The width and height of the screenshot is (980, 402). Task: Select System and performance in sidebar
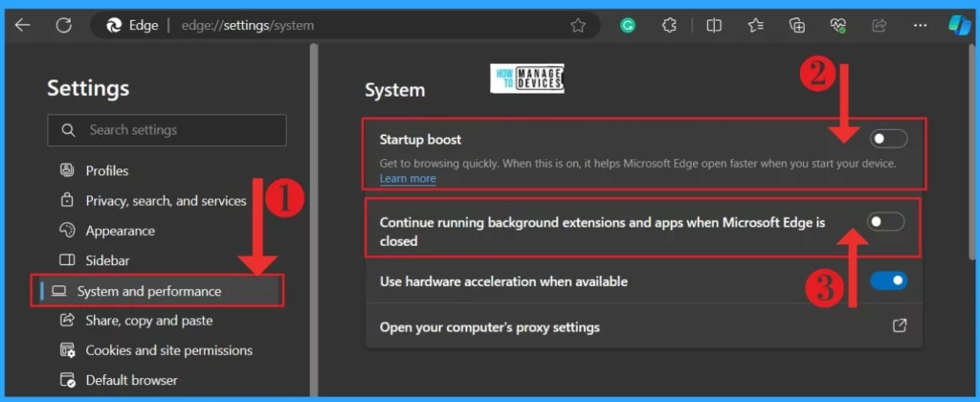149,291
